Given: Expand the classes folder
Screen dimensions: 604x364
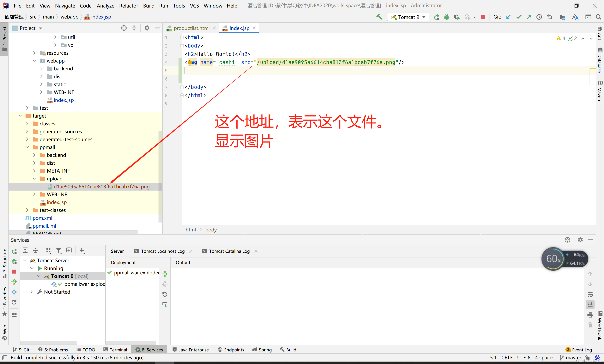Looking at the screenshot, I should [27, 123].
